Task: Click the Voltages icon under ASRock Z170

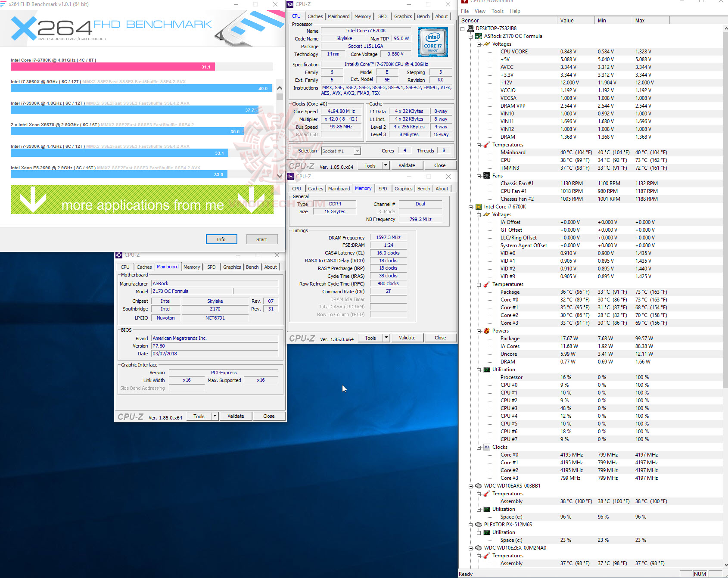Action: click(x=487, y=44)
